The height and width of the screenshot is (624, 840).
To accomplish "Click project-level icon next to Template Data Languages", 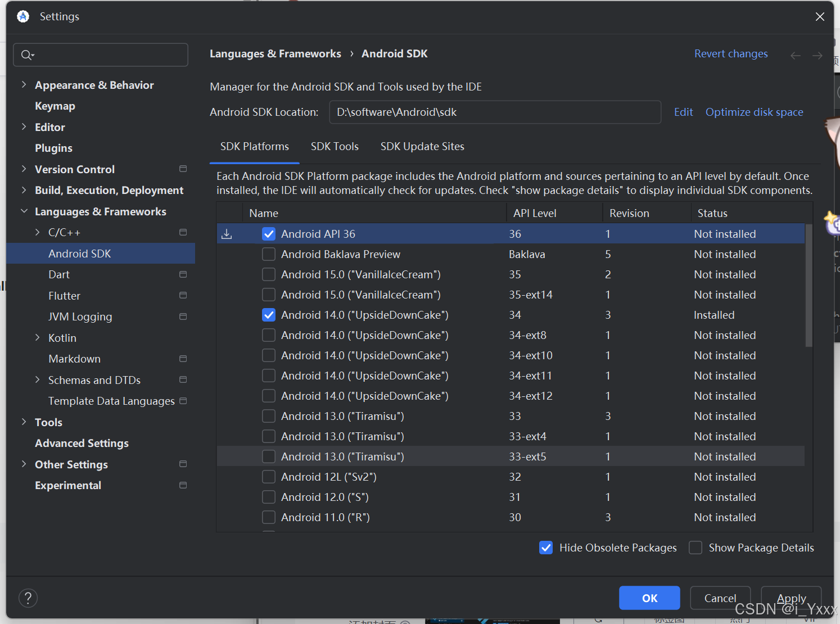I will (x=183, y=401).
